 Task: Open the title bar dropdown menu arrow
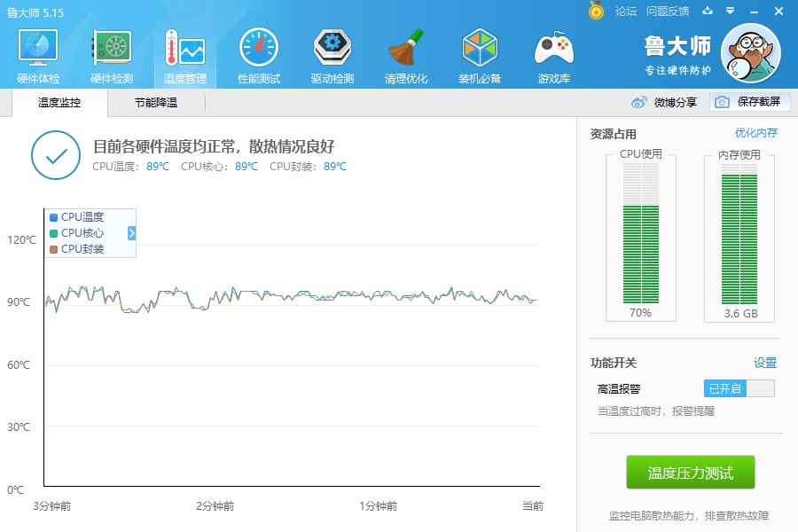(731, 11)
